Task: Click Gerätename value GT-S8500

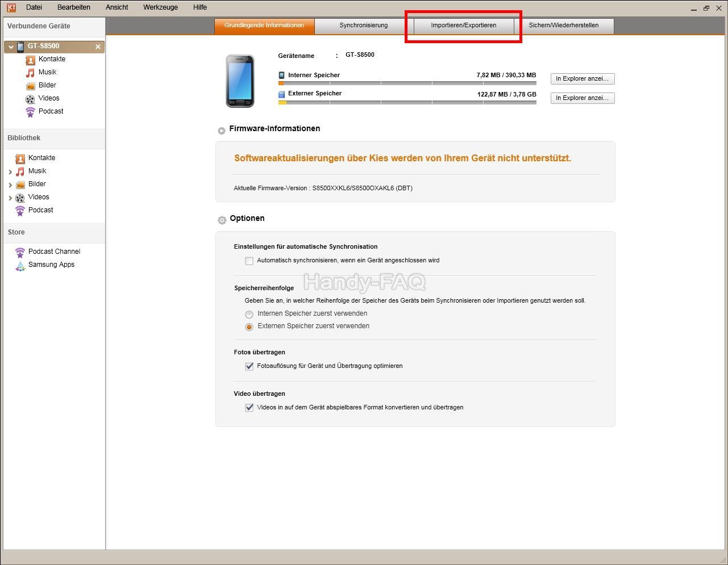Action: pos(360,55)
